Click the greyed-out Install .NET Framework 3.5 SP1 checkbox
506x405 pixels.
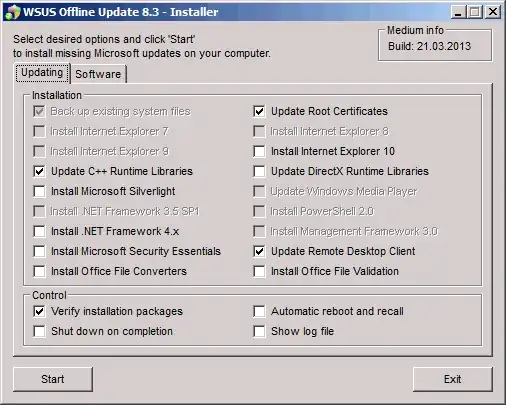point(39,211)
